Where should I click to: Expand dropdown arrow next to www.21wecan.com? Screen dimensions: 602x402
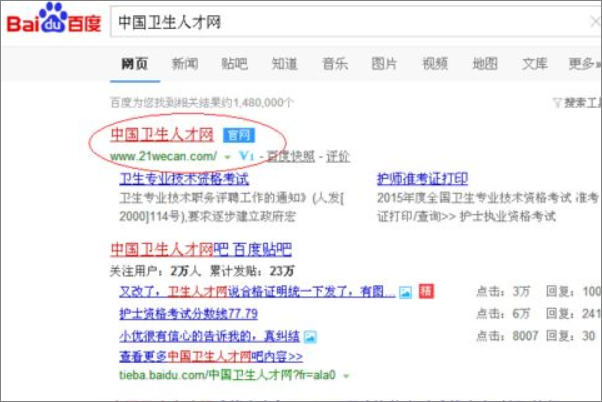point(227,157)
